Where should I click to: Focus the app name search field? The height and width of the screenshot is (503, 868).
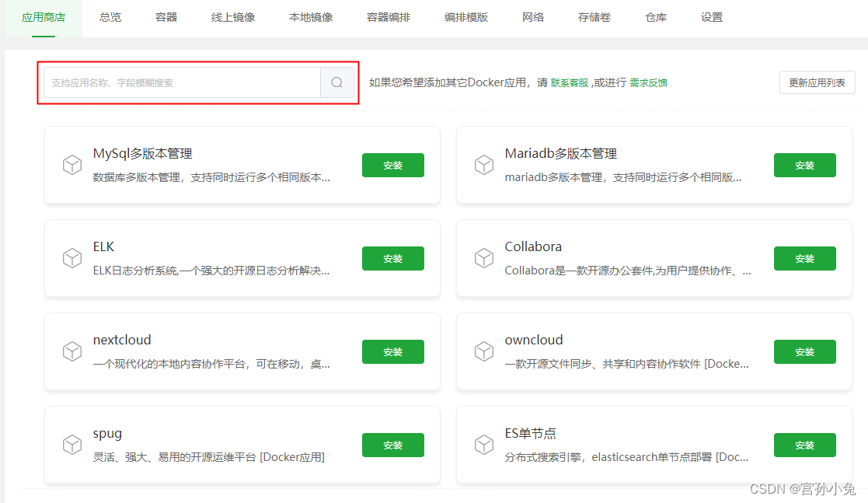point(182,82)
